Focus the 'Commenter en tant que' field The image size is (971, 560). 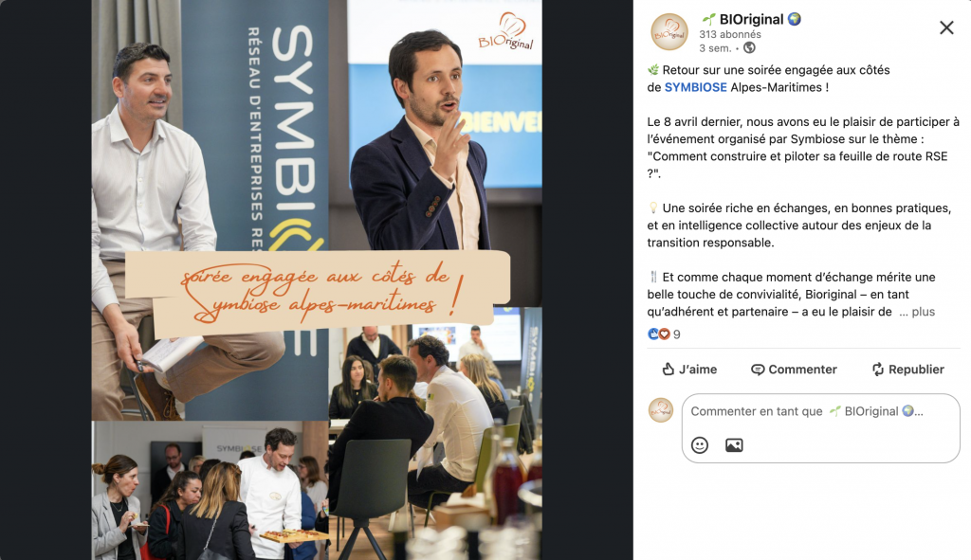(x=820, y=411)
